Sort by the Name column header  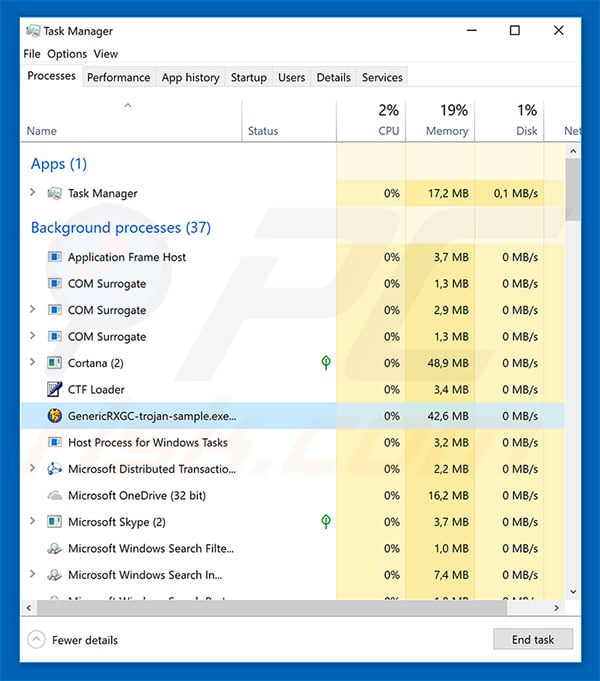coord(131,121)
